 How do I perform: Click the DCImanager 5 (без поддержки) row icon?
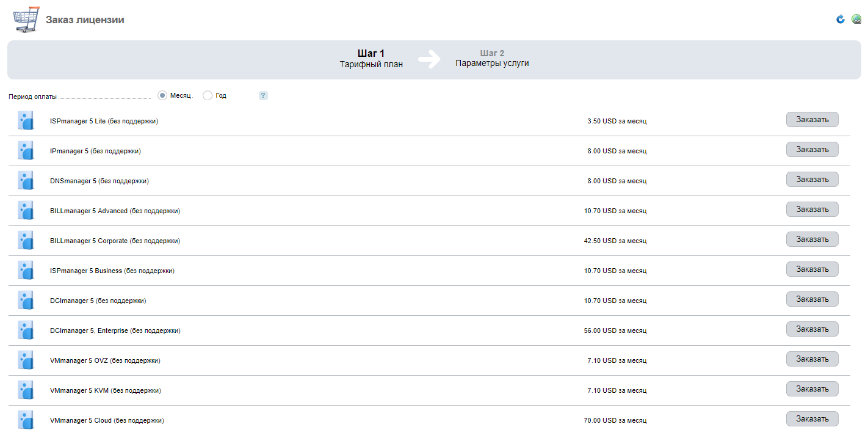(x=26, y=300)
